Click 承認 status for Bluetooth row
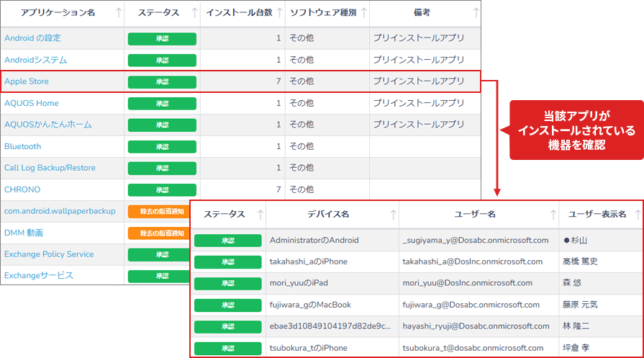Viewport: 644px width, 358px height. coord(162,147)
